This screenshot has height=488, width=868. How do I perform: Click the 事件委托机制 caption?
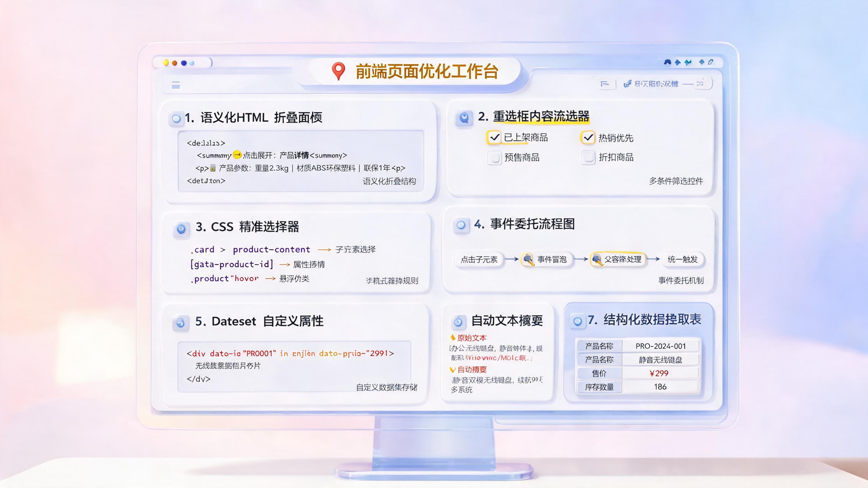point(681,281)
